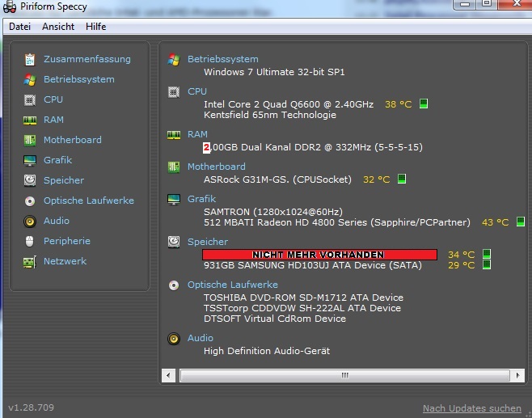
Task: Click the monitor icon beside Grafik heading in summary
Action: (174, 199)
